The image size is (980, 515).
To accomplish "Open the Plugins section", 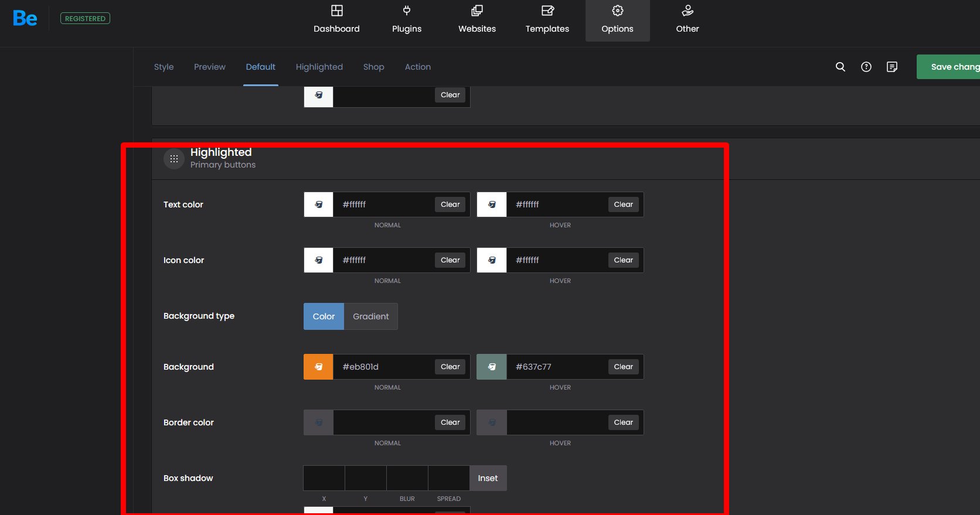I will click(x=407, y=20).
